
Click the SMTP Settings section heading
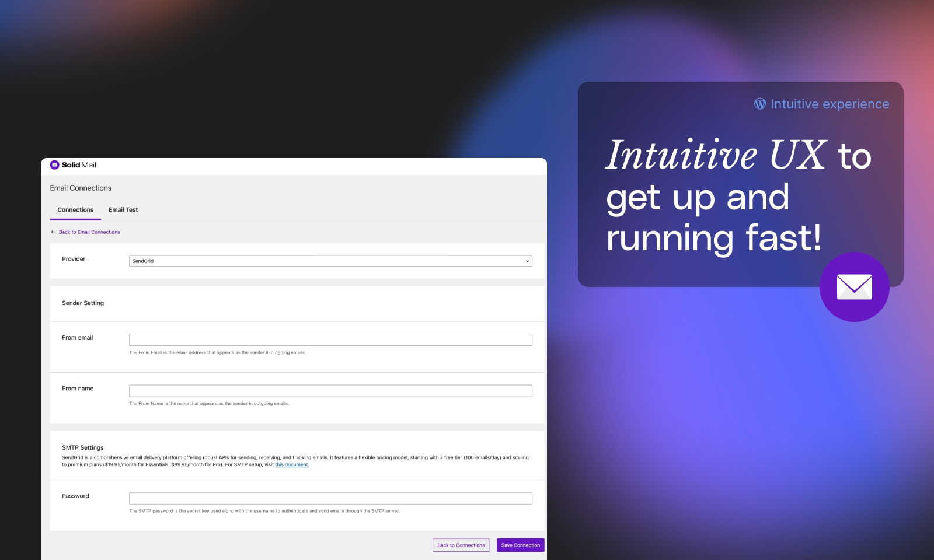[x=83, y=448]
